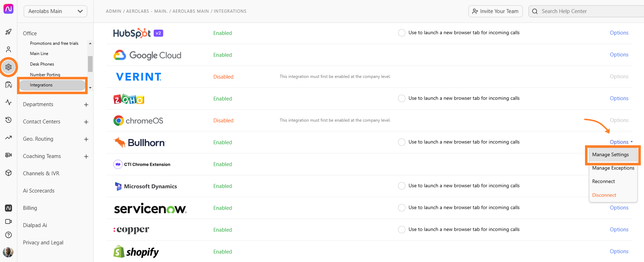Screen dimensions: 644x262
Task: Open the Dialpad Ai settings link
Action: click(35, 225)
